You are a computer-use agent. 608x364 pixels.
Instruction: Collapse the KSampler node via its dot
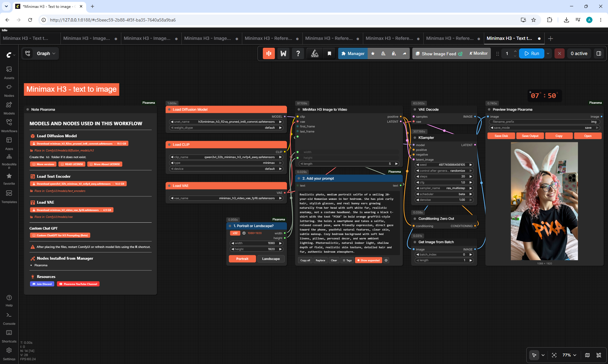coord(415,138)
